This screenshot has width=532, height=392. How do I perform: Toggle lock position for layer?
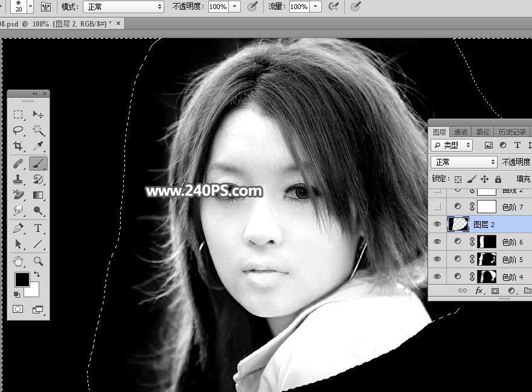click(x=484, y=179)
